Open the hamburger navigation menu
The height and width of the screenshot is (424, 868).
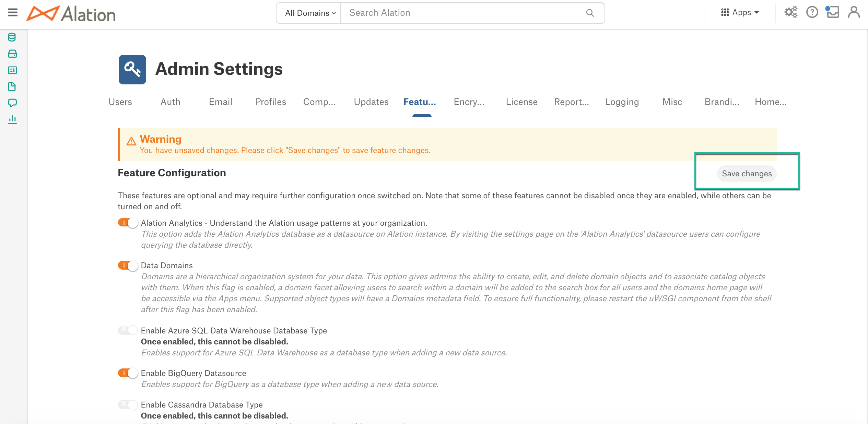[x=13, y=13]
